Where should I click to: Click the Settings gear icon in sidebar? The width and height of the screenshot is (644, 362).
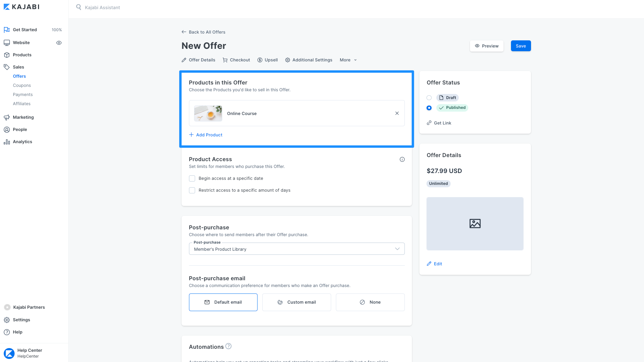tap(7, 320)
